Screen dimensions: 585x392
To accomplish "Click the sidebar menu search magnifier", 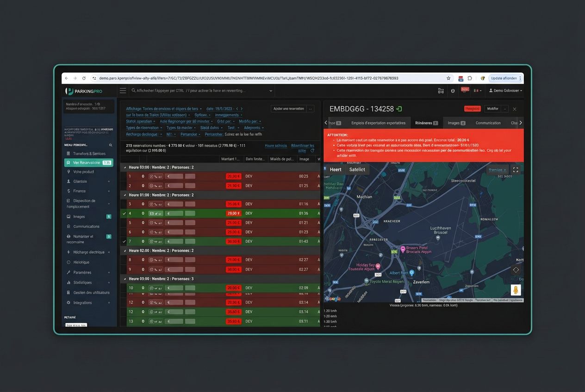I will 111,145.
